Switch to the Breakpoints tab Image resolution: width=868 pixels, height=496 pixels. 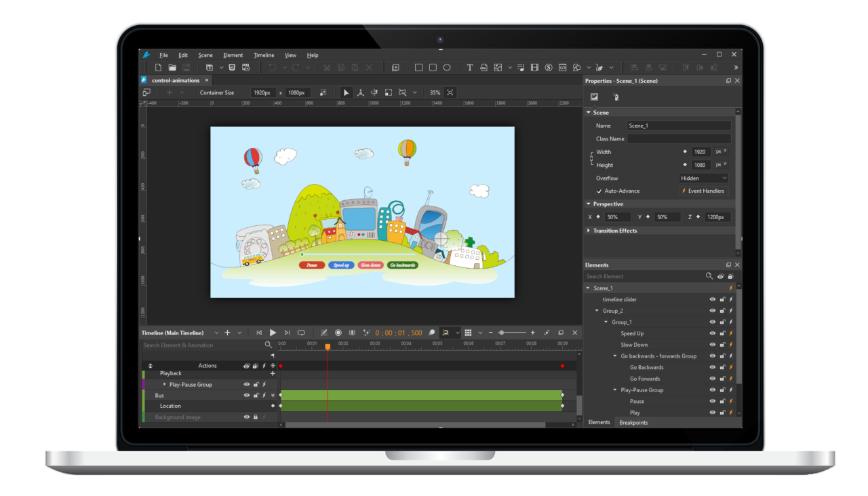[x=633, y=422]
